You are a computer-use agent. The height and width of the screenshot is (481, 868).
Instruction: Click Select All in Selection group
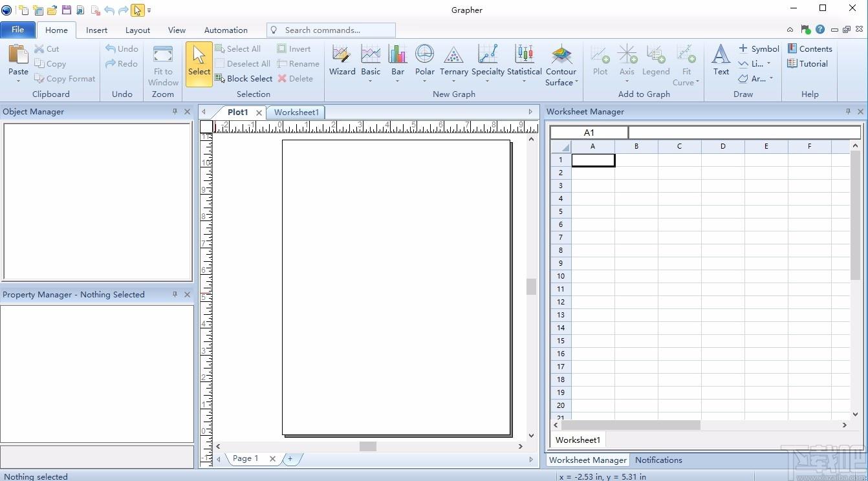coord(237,48)
